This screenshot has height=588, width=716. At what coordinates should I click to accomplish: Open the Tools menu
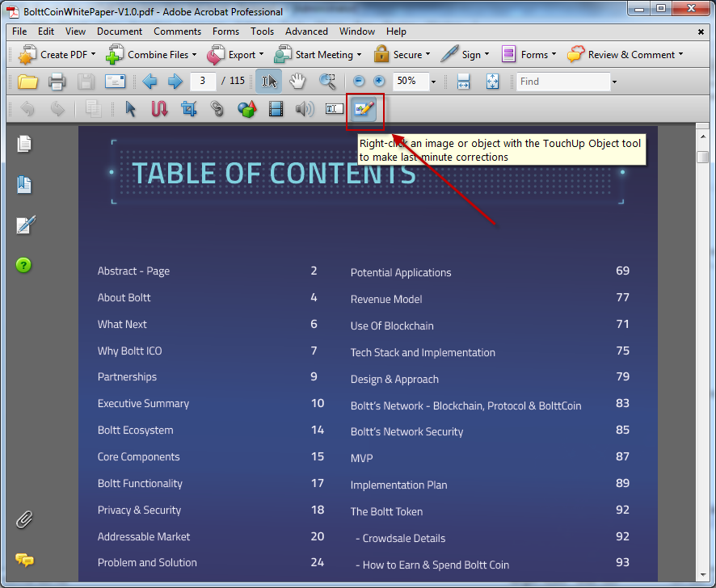pyautogui.click(x=262, y=31)
